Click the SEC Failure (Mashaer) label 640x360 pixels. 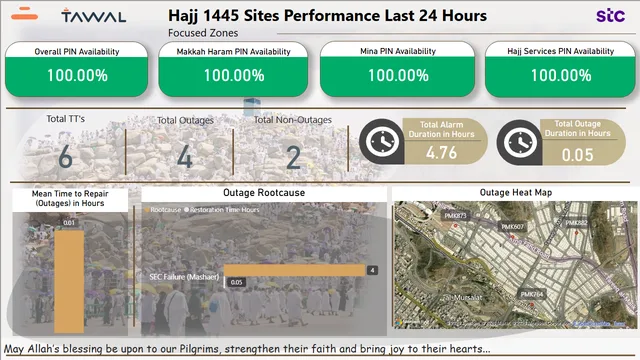coord(184,277)
